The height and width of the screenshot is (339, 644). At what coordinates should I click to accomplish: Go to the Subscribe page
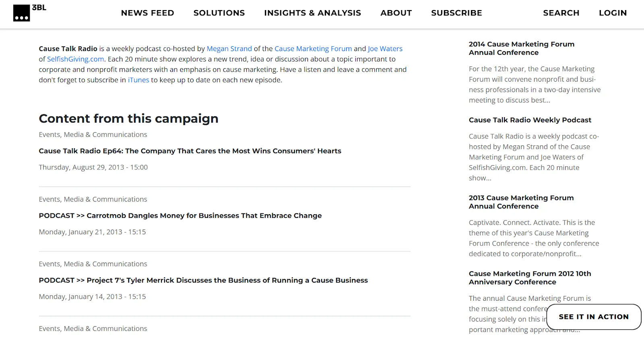[x=456, y=13]
